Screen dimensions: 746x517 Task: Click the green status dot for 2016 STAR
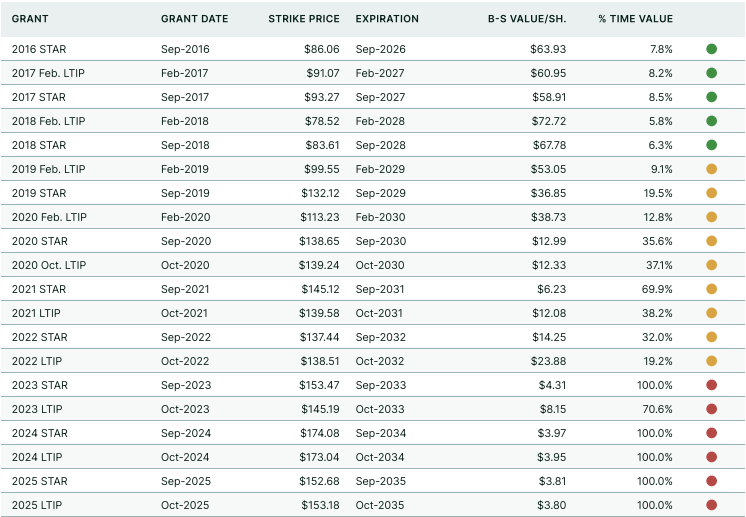click(x=711, y=49)
